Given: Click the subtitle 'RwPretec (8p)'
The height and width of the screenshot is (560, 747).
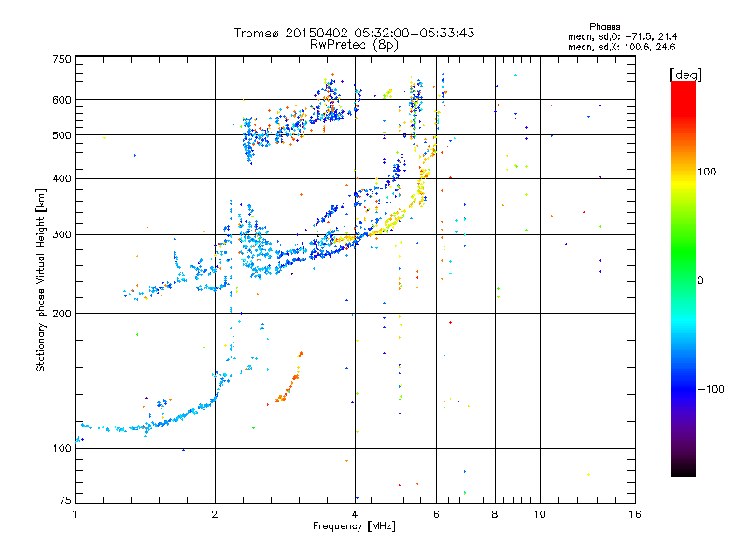Looking at the screenshot, I should click(x=355, y=45).
